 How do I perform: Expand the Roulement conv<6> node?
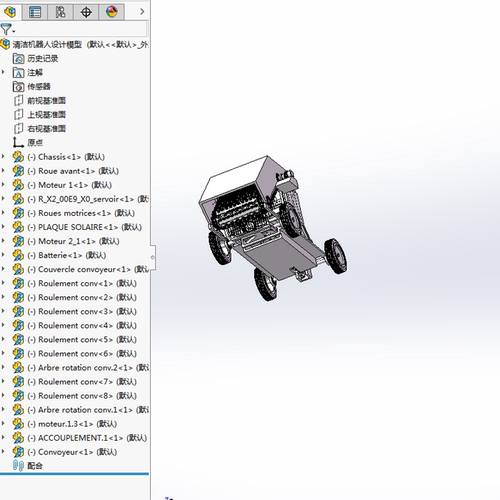click(x=3, y=353)
